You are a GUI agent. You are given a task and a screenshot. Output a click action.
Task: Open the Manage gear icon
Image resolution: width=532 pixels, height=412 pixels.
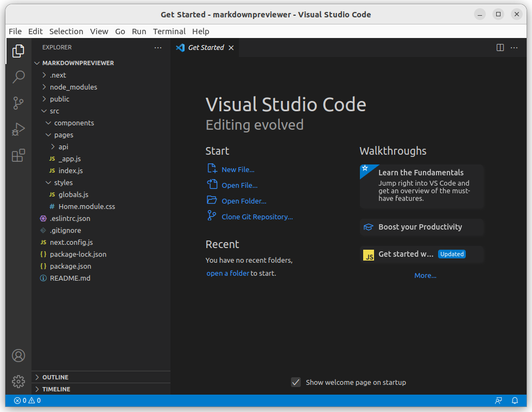pyautogui.click(x=18, y=382)
